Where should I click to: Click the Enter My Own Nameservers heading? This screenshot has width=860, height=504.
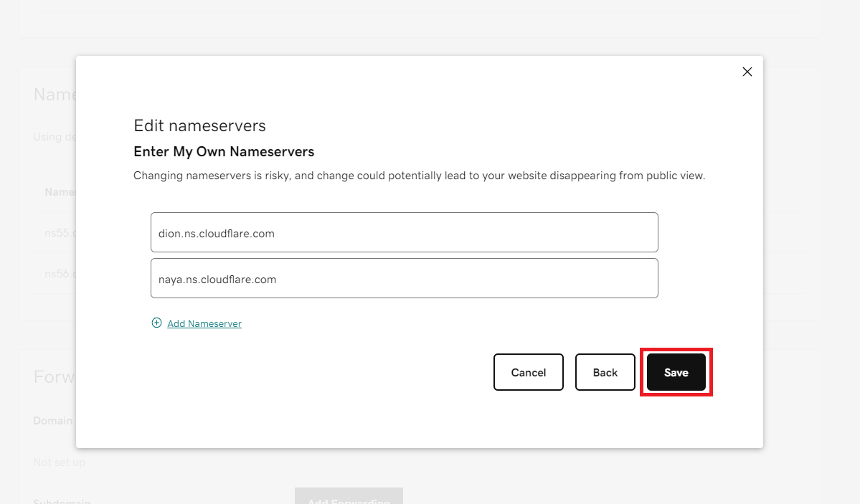point(224,152)
